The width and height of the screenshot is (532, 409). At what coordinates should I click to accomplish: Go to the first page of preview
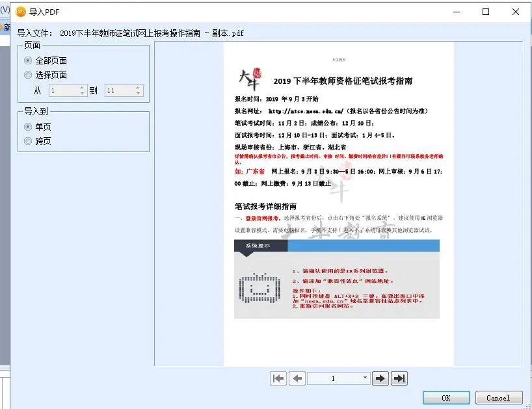(278, 378)
